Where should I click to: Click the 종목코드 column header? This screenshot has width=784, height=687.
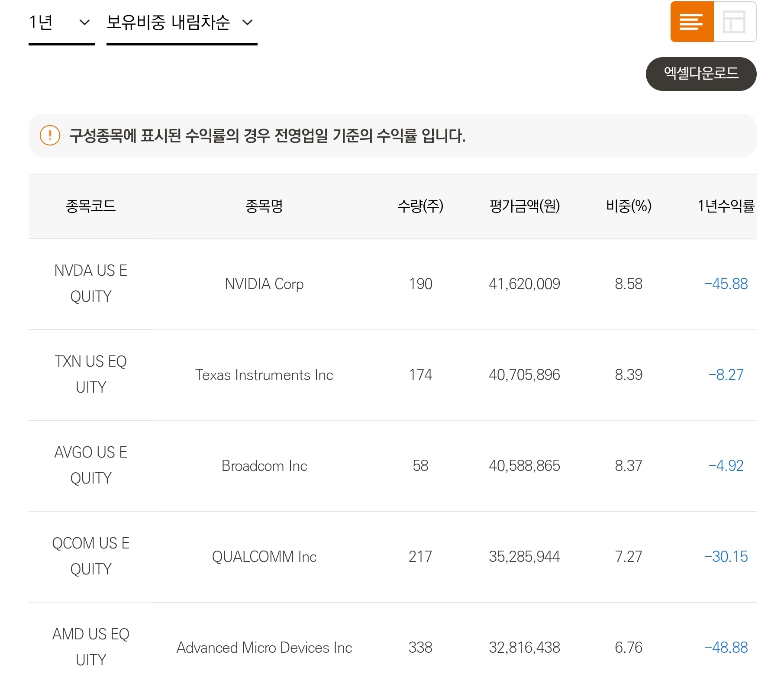91,206
